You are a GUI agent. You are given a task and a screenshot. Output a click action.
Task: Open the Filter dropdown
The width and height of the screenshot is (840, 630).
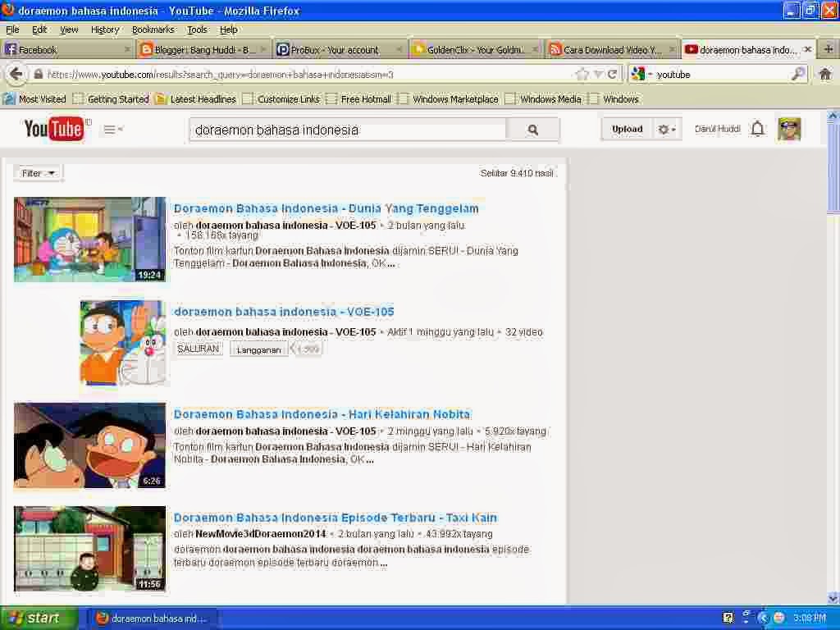pos(38,174)
